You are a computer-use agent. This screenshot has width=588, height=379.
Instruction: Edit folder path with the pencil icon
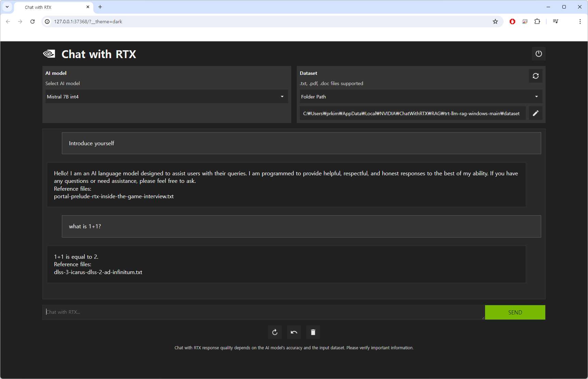coord(536,113)
